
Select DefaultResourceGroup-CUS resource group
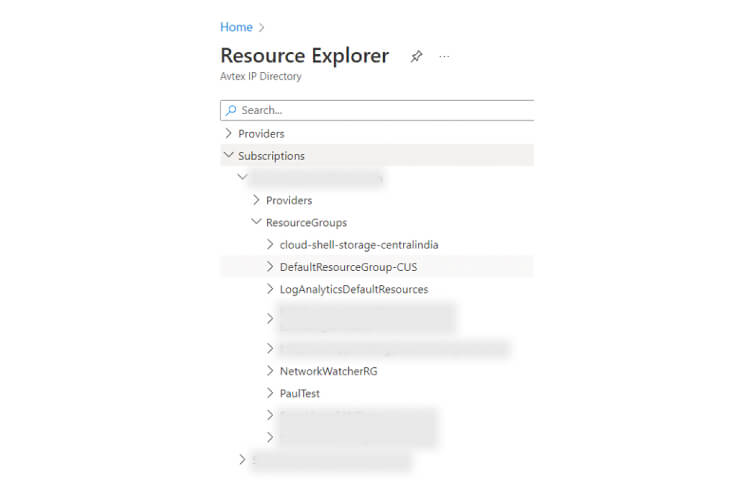pos(348,267)
